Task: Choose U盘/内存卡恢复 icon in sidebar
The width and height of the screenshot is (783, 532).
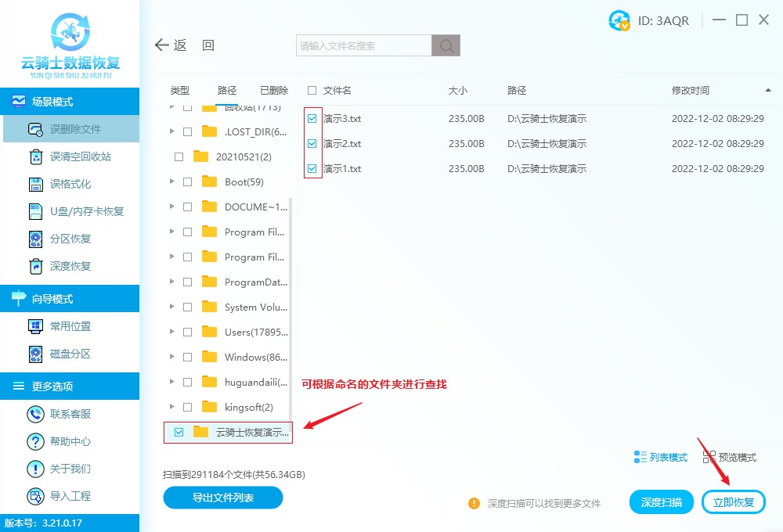Action: [36, 211]
